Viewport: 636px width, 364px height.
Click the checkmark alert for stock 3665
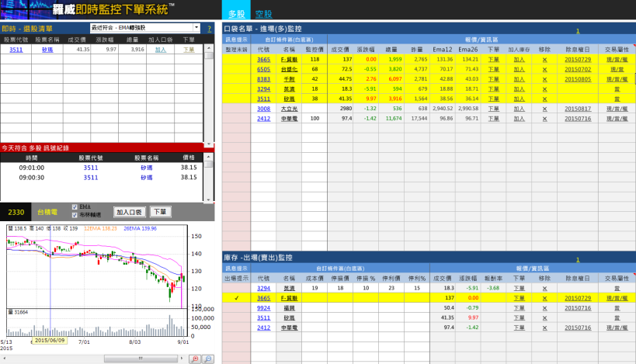click(x=236, y=298)
